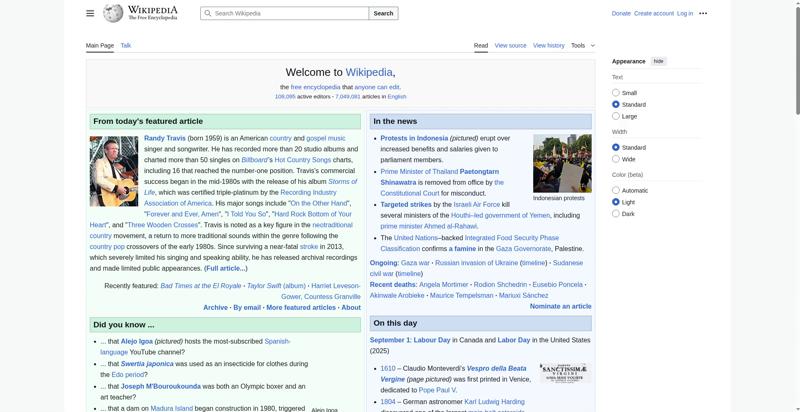Open the anyone can edit link
This screenshot has height=412, width=800.
[x=377, y=87]
